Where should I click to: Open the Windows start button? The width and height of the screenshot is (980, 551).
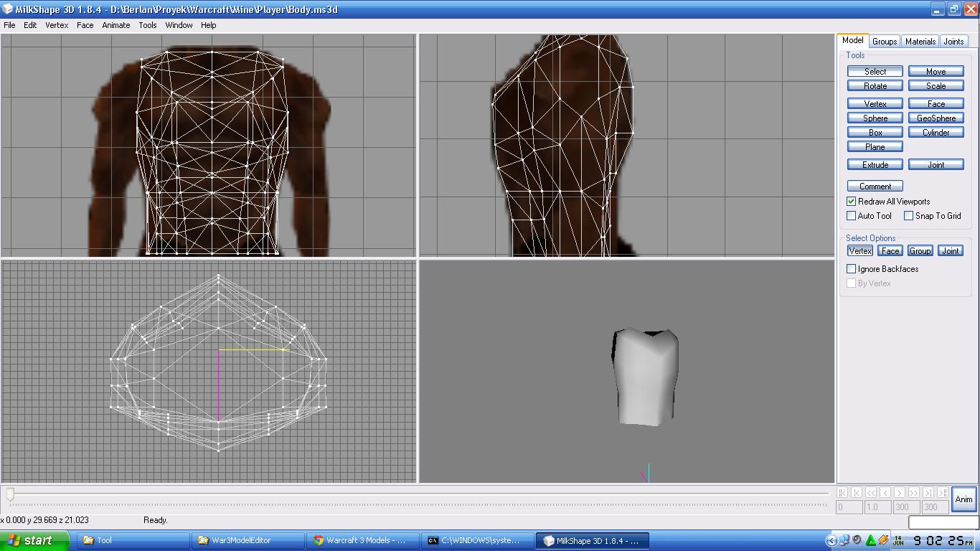coord(34,540)
